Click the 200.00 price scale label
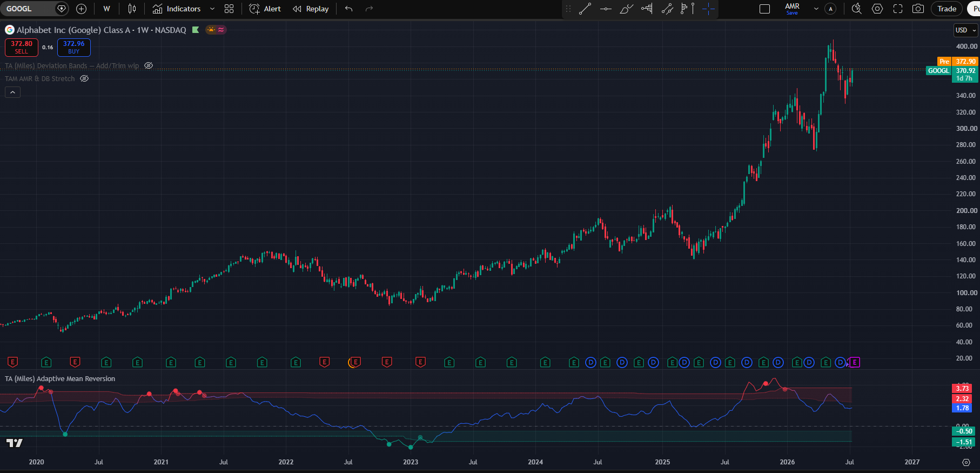The height and width of the screenshot is (473, 980). (966, 211)
